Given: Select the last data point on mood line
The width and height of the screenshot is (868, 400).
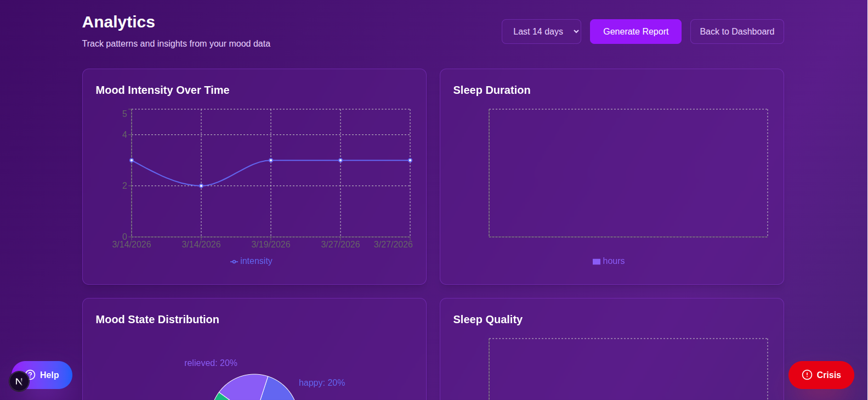Looking at the screenshot, I should pos(410,160).
